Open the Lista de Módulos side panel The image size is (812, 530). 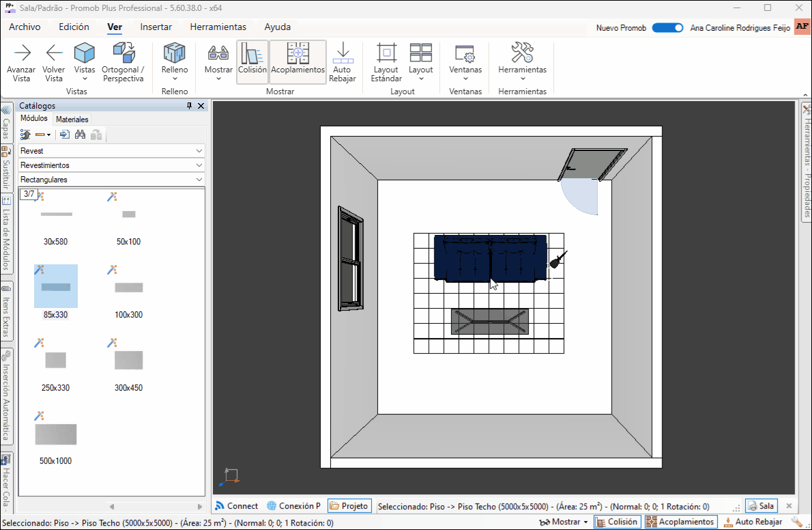pyautogui.click(x=6, y=234)
